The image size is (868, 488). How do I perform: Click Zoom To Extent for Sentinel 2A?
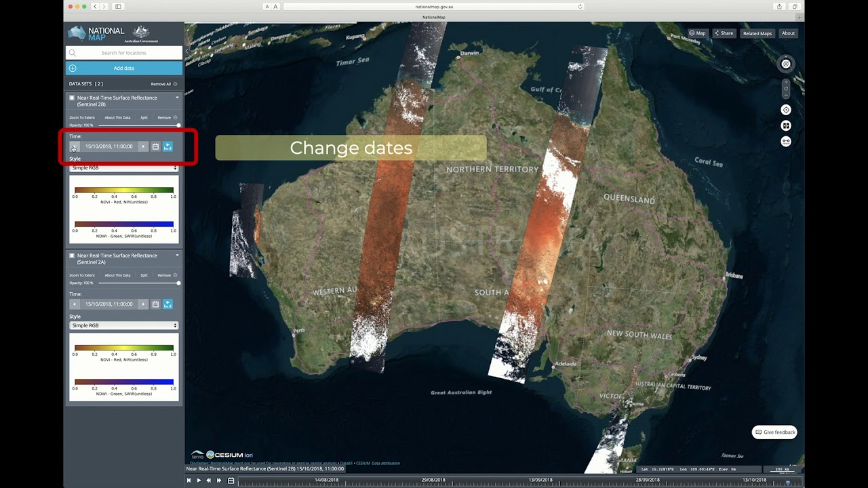[82, 275]
